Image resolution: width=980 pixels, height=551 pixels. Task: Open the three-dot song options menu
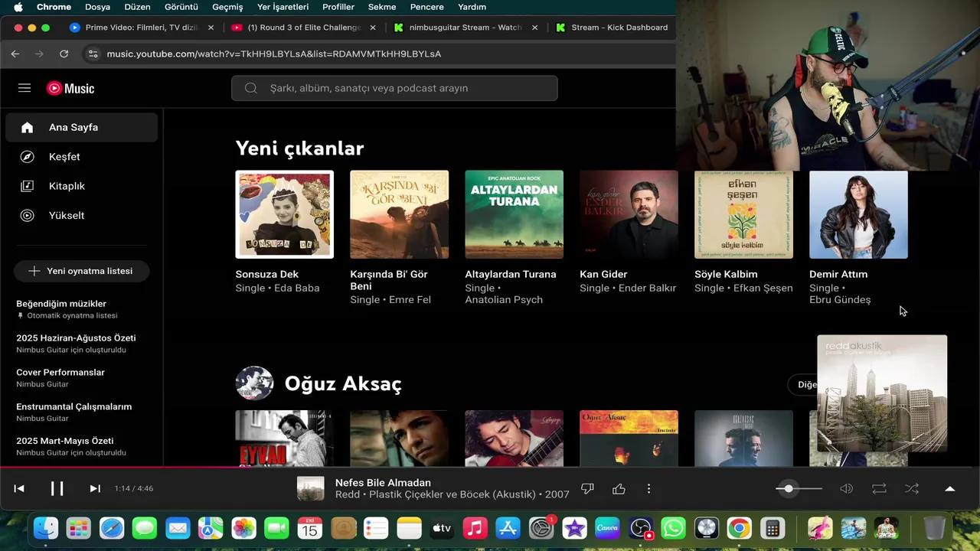[x=648, y=488]
